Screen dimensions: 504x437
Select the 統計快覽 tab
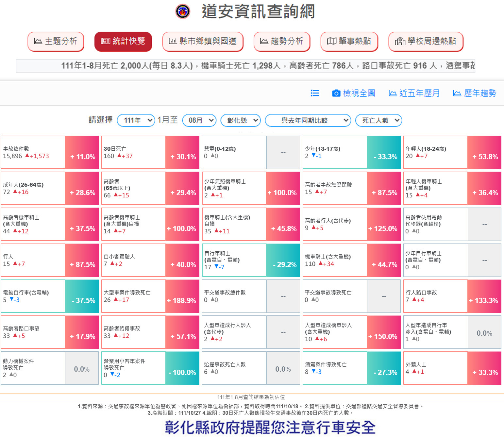(x=123, y=41)
